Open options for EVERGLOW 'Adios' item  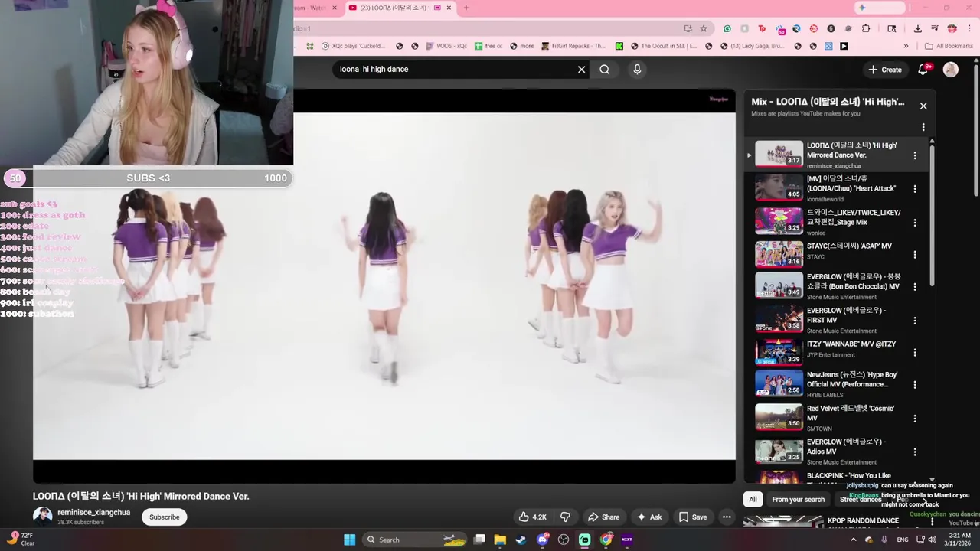pyautogui.click(x=915, y=452)
